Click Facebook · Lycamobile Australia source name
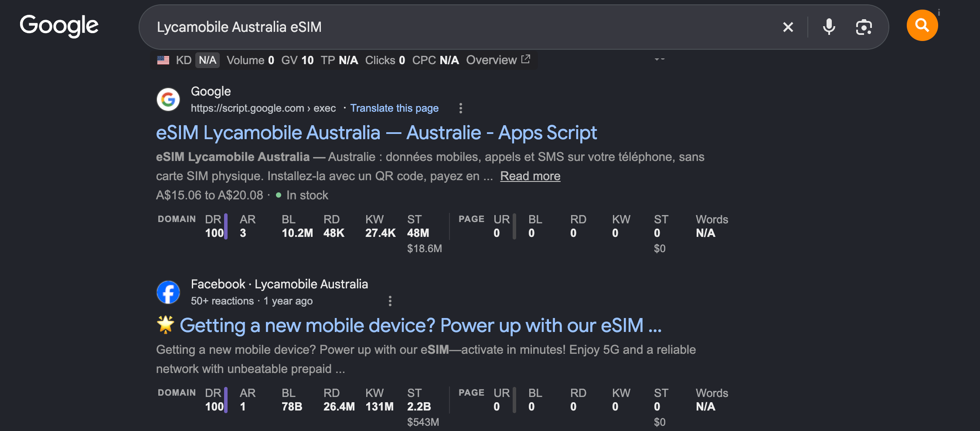This screenshot has width=980, height=431. click(x=279, y=284)
